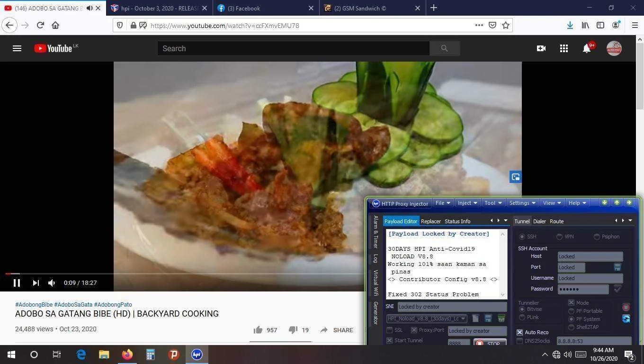Reload the page in Firefox
Image resolution: width=644 pixels, height=364 pixels.
click(x=40, y=25)
